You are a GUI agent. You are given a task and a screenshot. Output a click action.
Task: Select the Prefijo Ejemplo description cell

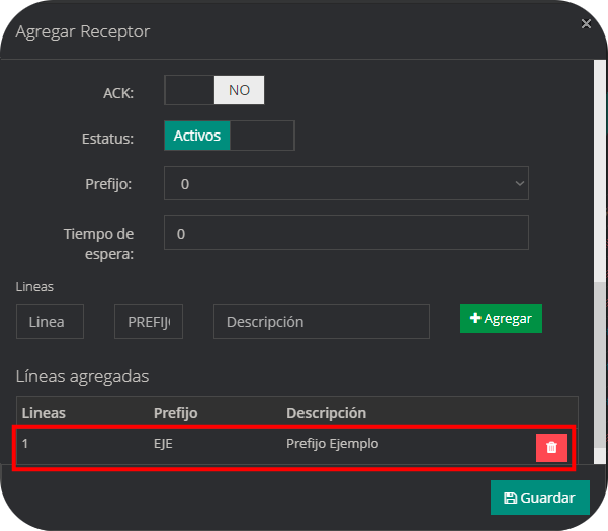[332, 444]
